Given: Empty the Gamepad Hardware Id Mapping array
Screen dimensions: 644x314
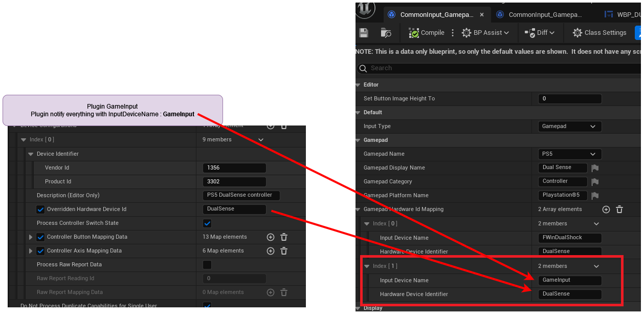Looking at the screenshot, I should [x=619, y=210].
